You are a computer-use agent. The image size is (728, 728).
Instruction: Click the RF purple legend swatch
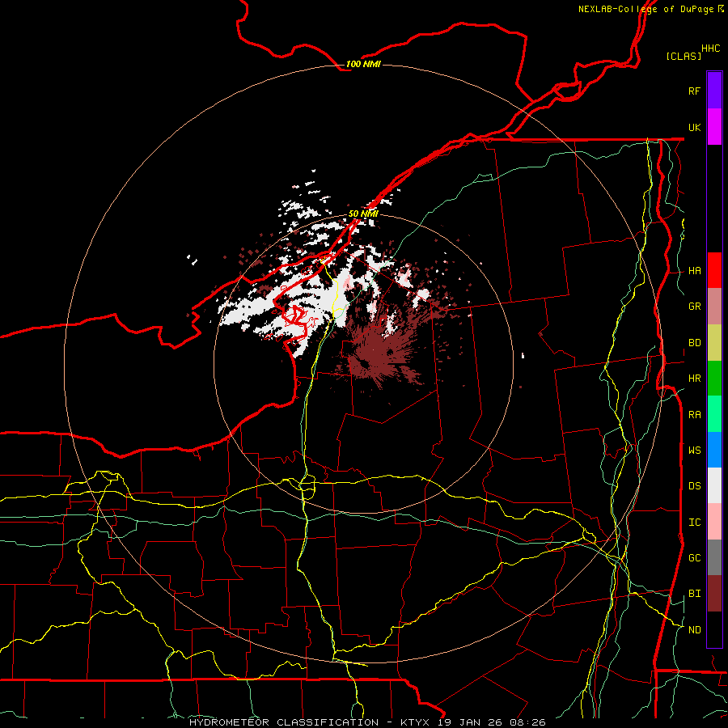pyautogui.click(x=714, y=91)
